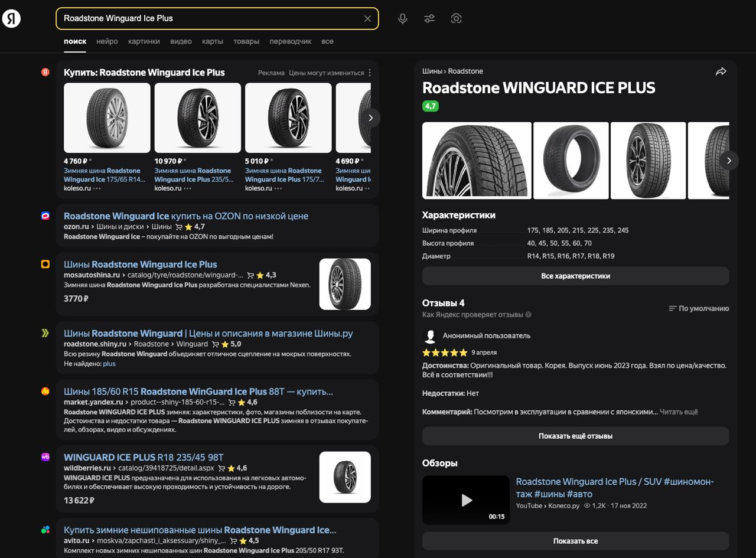
Task: Open more options for 5 010 ₽ ad
Action: 278,188
